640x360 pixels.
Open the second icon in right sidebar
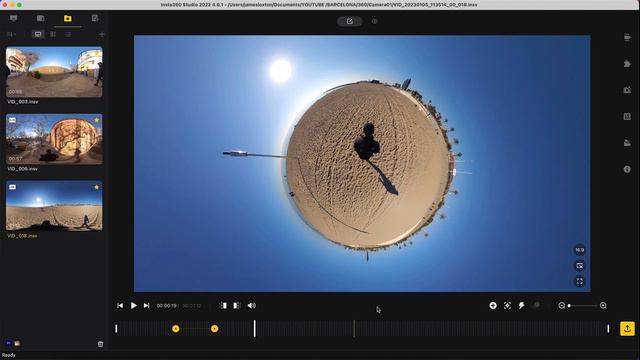627,64
